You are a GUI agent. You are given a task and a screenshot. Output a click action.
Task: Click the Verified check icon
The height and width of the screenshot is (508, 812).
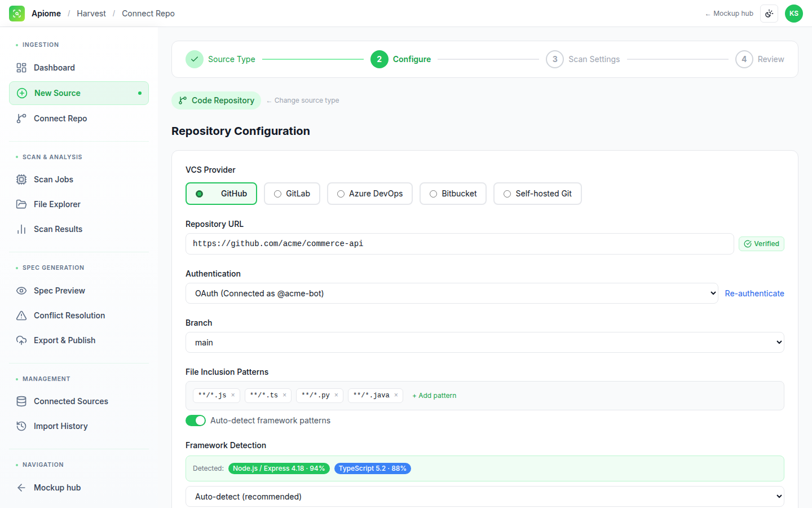point(748,244)
